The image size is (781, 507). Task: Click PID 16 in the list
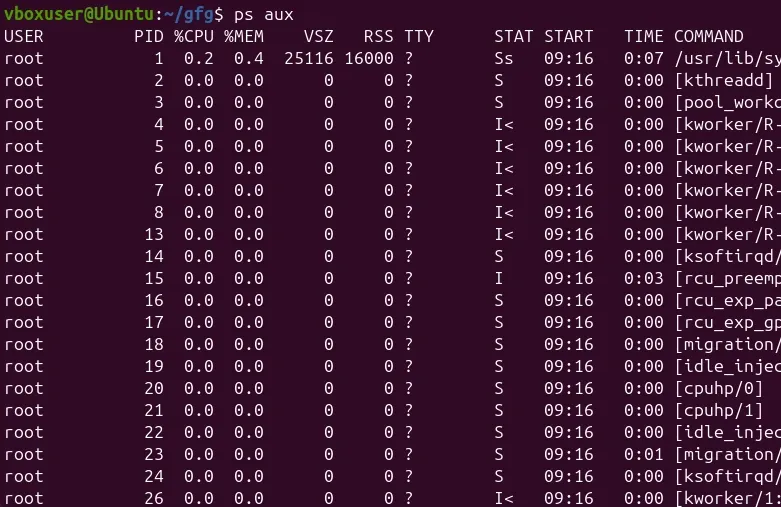tap(154, 300)
